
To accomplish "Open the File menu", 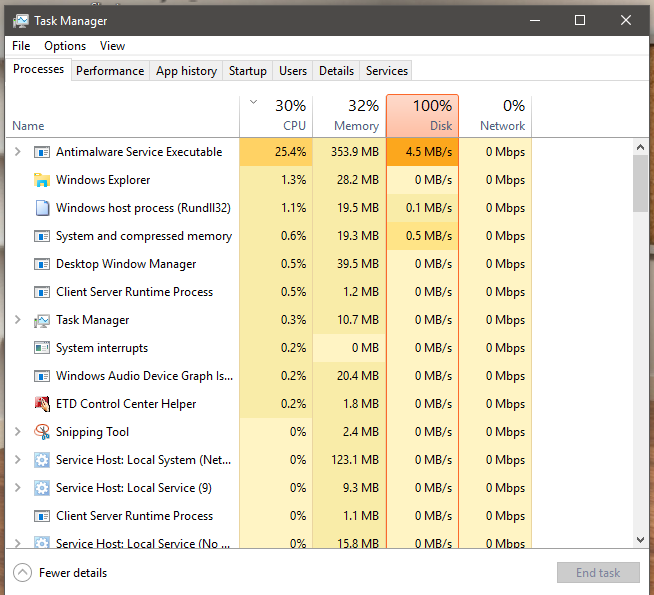I will (x=21, y=46).
